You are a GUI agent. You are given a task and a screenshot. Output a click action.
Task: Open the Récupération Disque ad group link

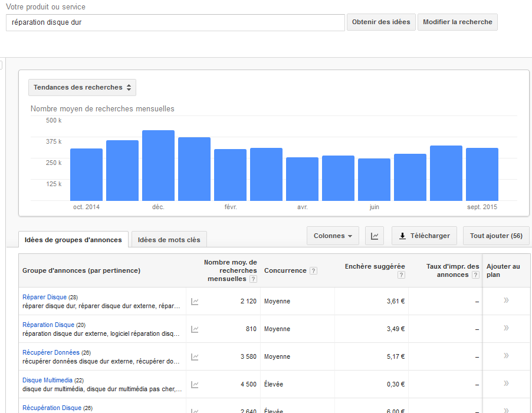point(52,408)
